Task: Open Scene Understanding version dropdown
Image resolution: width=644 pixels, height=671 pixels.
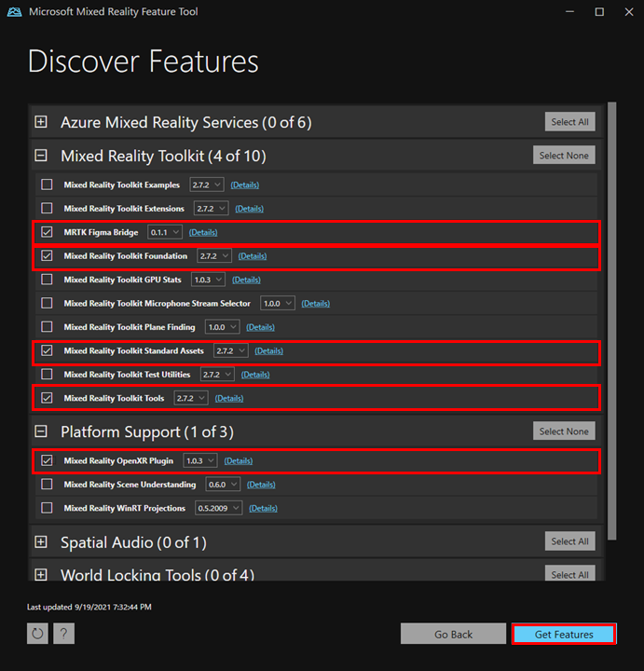Action: point(223,485)
